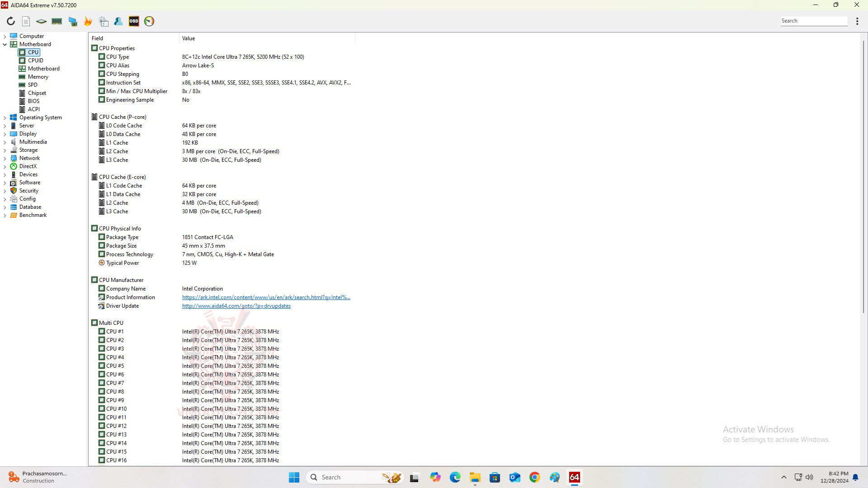Open the OSD panel toolbar icon

coord(134,21)
